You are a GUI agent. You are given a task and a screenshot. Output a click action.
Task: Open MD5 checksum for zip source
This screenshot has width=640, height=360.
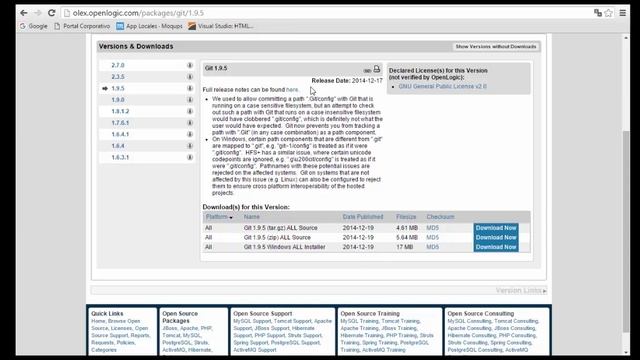click(432, 238)
